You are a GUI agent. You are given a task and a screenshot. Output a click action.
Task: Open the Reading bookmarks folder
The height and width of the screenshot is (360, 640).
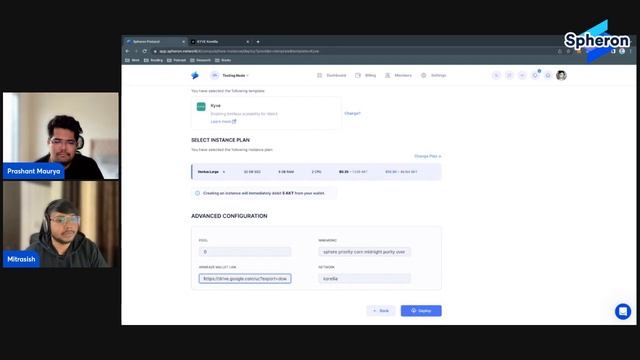tap(153, 60)
